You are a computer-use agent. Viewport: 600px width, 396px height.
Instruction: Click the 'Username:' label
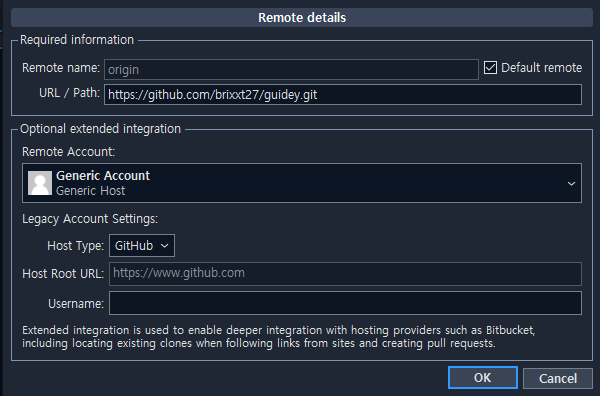coord(76,303)
